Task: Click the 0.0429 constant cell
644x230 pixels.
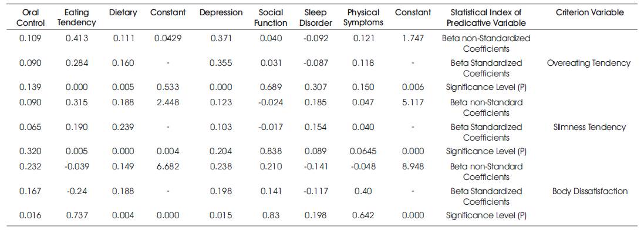Action: tap(168, 38)
